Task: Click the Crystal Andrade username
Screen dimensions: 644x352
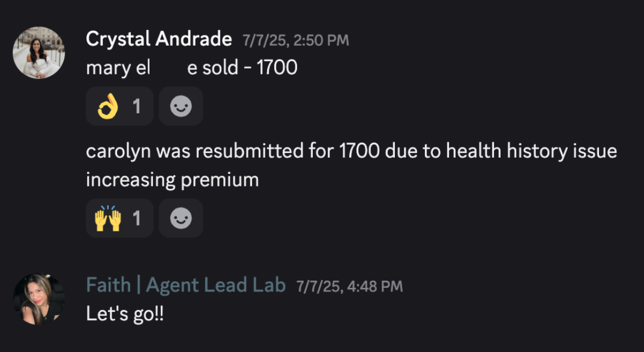Action: coord(159,40)
